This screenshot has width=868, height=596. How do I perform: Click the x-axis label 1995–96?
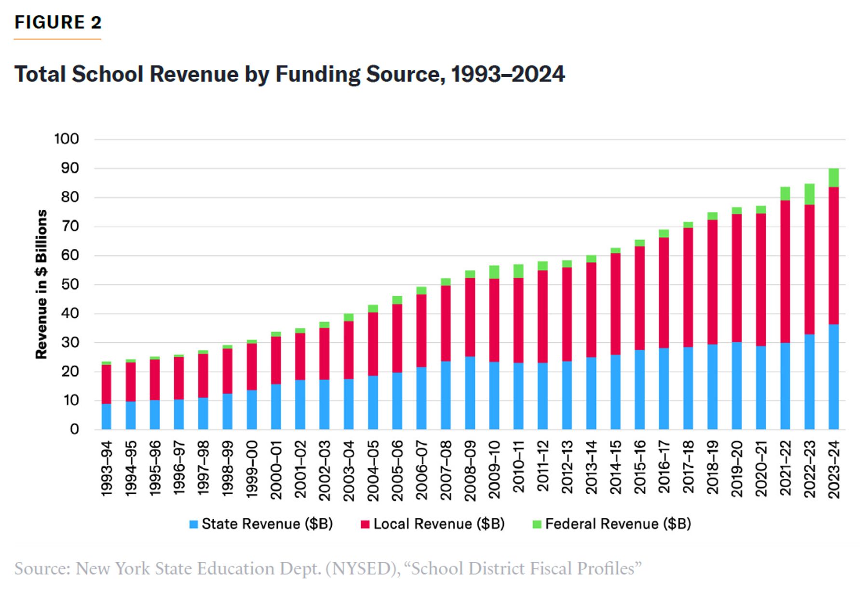(155, 468)
